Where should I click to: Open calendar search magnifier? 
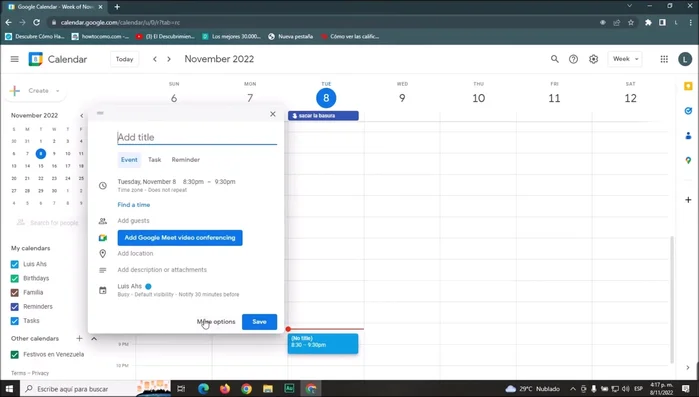point(554,59)
